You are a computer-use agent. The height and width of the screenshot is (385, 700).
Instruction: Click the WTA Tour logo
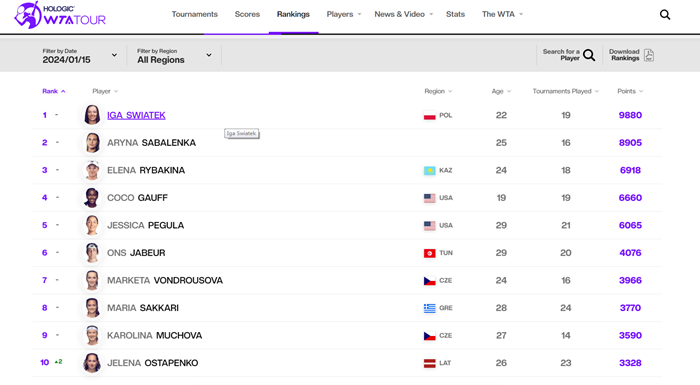[60, 15]
